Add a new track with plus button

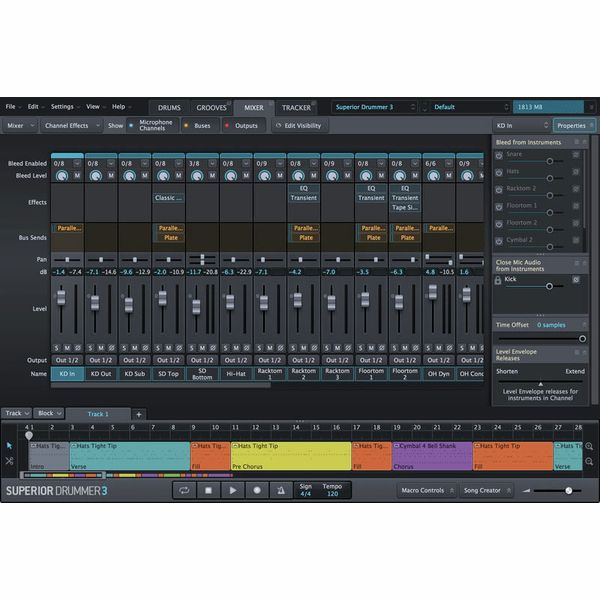139,414
